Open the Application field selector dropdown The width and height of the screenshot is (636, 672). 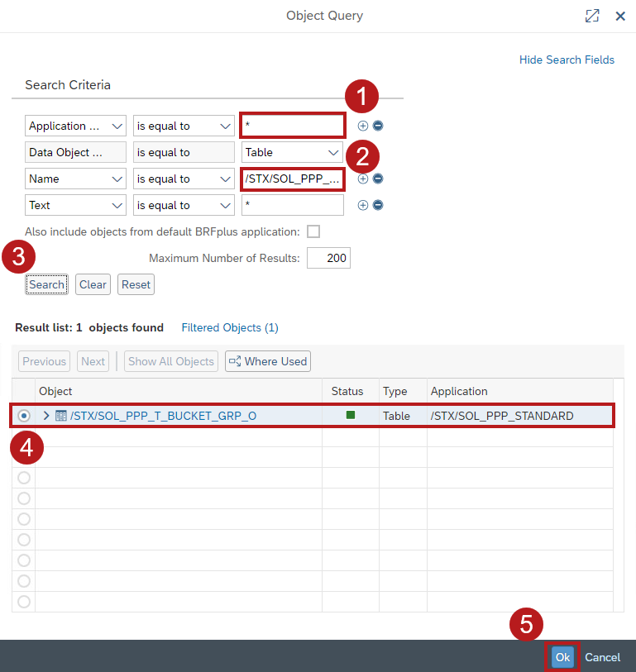pyautogui.click(x=76, y=126)
